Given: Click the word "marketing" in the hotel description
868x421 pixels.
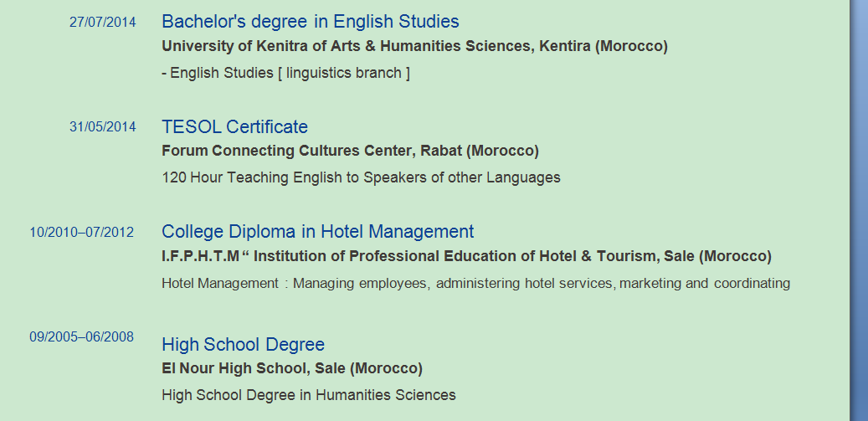Looking at the screenshot, I should point(650,283).
